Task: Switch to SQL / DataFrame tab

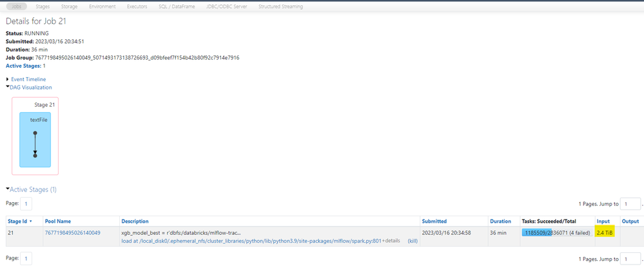Action: pos(181,6)
